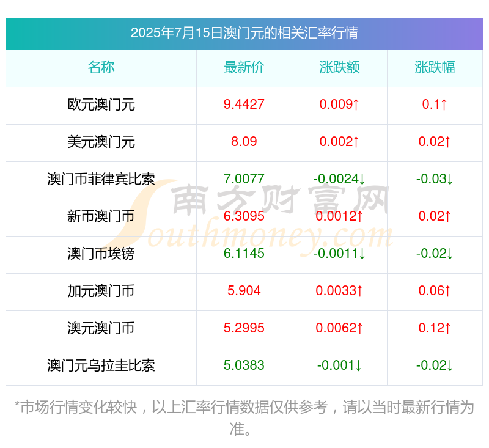489x448 pixels.
Task: Click change percent 0.1↑
Action: point(435,105)
